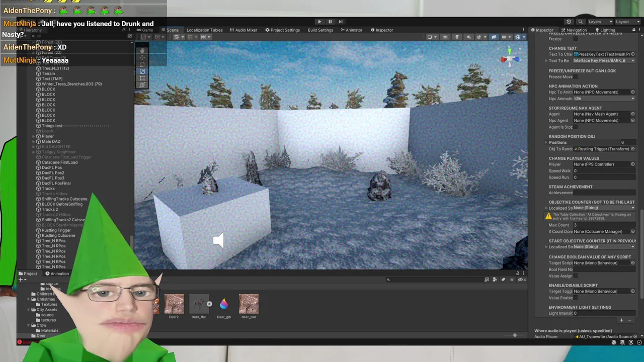The image size is (644, 362).
Task: Click the Speed Walk value field
Action: tap(604, 171)
